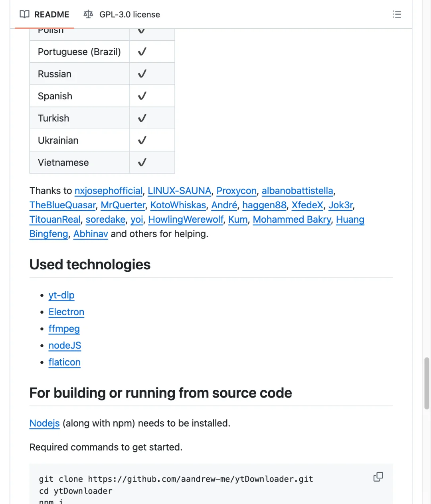The image size is (431, 504).
Task: Go to the flaticon link
Action: [64, 362]
